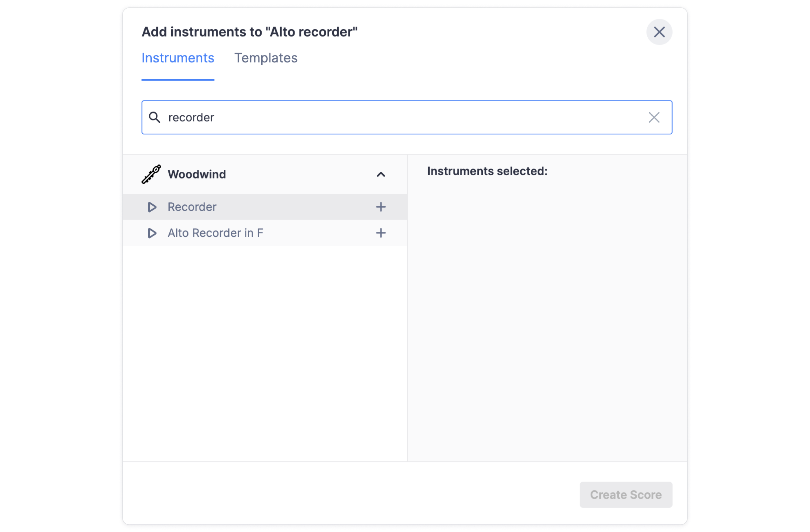This screenshot has height=532, width=810.
Task: Switch to the Templates tab
Action: pos(266,58)
